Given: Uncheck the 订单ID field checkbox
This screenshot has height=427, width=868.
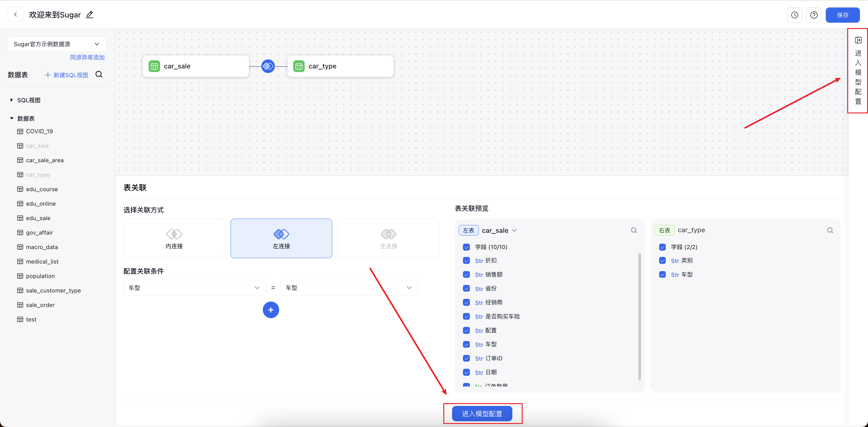Looking at the screenshot, I should pyautogui.click(x=466, y=358).
